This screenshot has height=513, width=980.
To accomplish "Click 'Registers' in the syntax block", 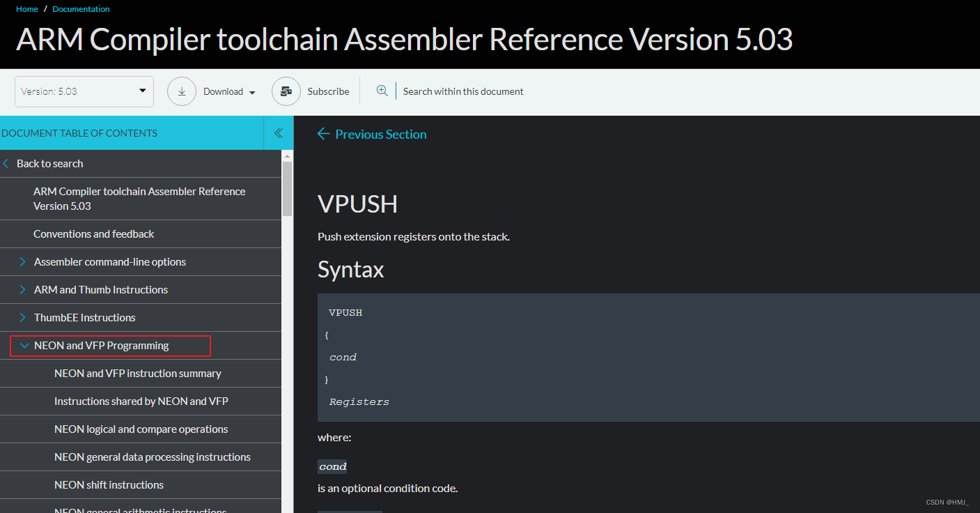I will (359, 402).
